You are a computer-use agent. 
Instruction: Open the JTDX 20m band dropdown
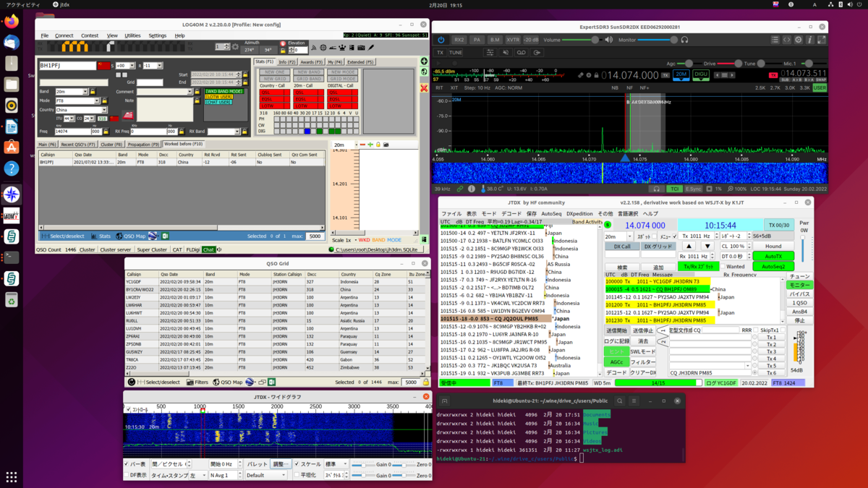(618, 236)
